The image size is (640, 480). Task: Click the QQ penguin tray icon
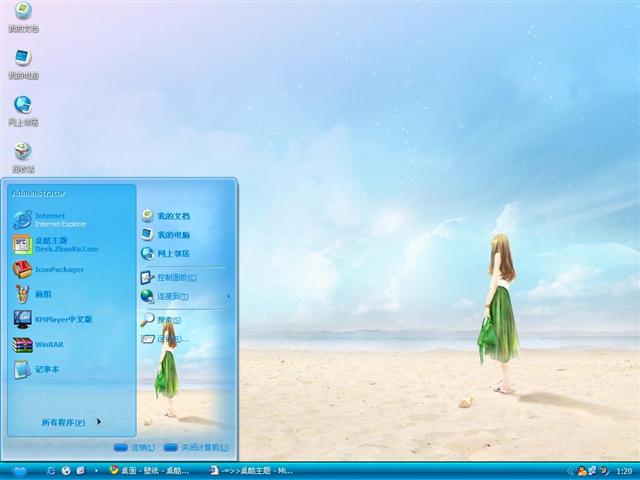tap(582, 471)
